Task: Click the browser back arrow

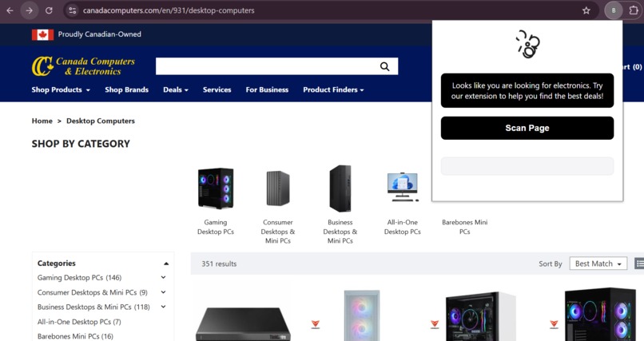Action: tap(10, 10)
